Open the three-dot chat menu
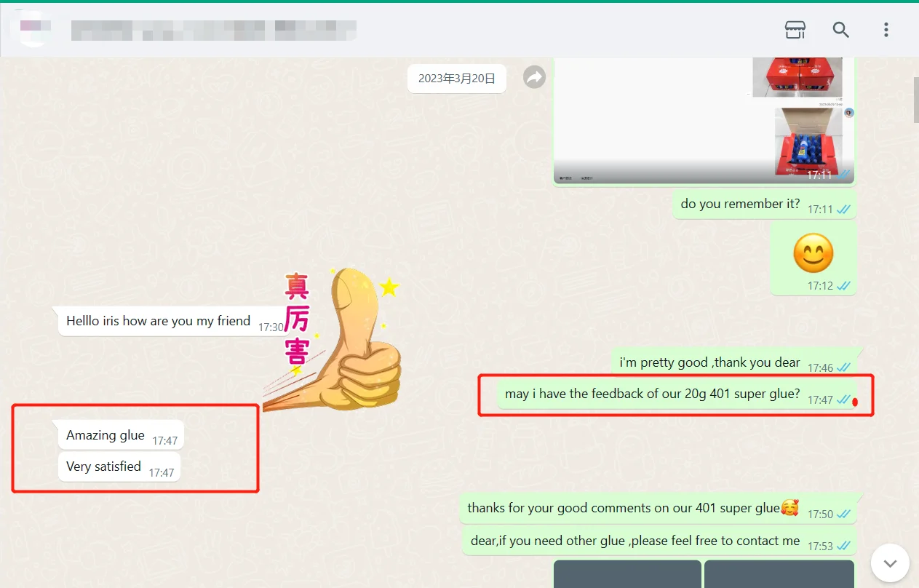The width and height of the screenshot is (919, 588). pyautogui.click(x=886, y=30)
